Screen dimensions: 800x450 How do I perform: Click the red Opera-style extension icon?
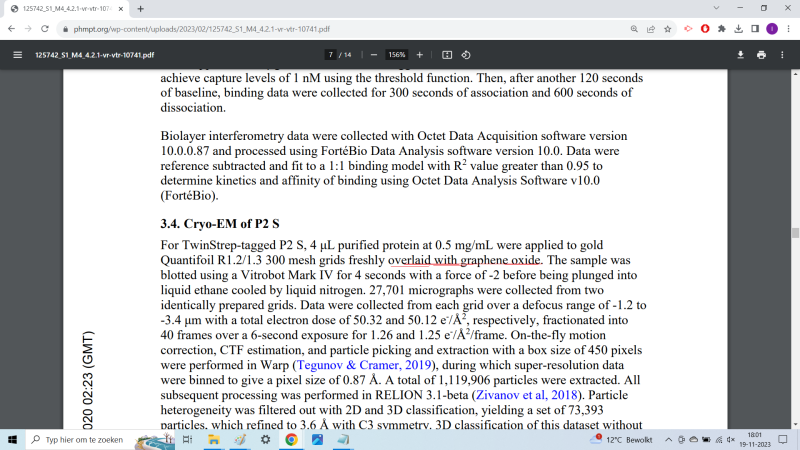click(x=705, y=29)
